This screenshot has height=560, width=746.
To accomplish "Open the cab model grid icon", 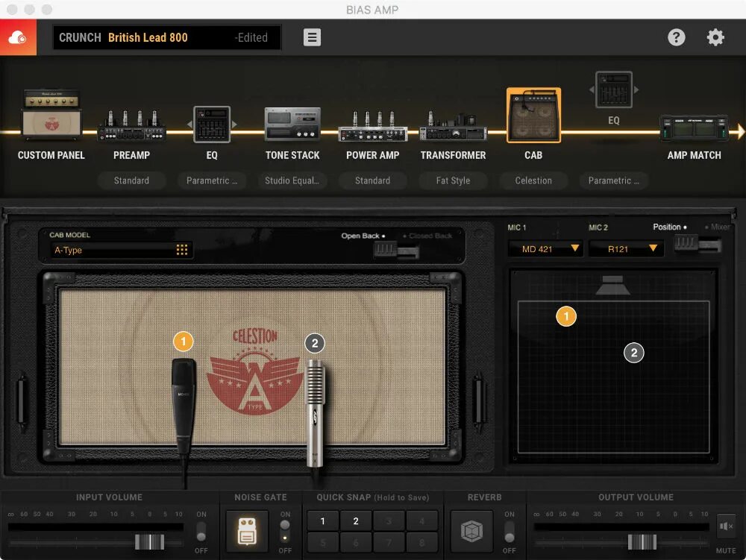I will tap(182, 250).
